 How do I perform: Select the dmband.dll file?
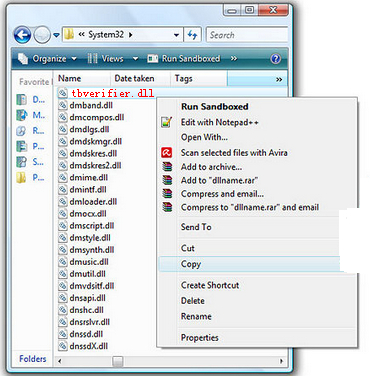(85, 105)
